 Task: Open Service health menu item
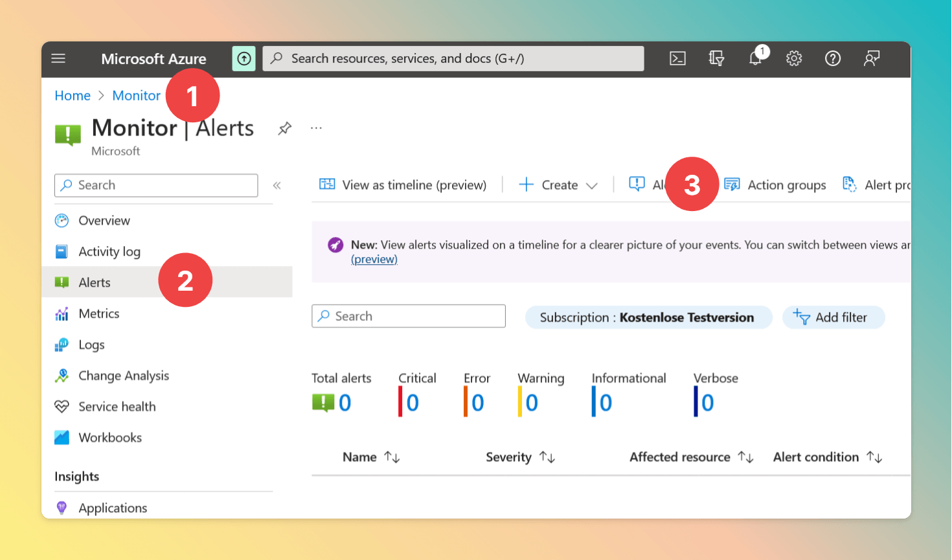pos(117,407)
